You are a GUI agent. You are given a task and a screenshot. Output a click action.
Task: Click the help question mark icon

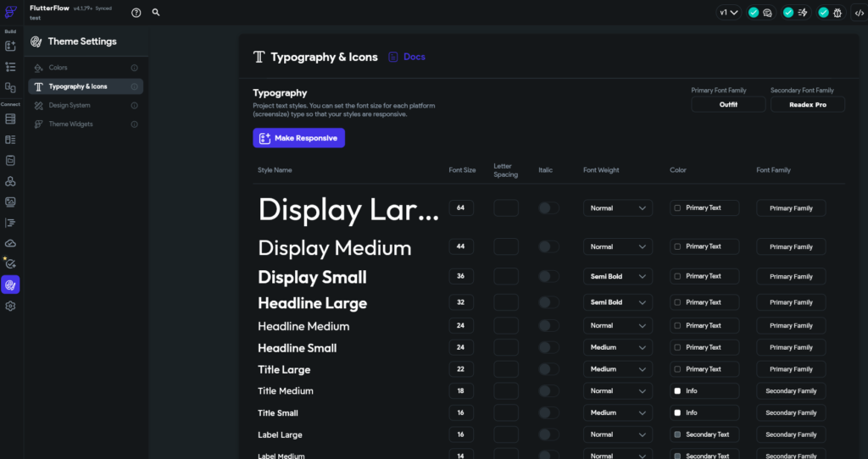point(136,13)
